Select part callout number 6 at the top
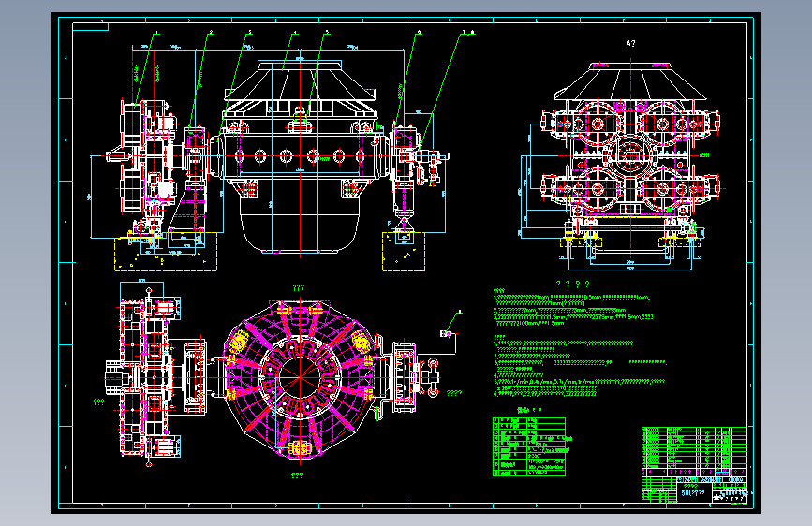The image size is (812, 526). 419,32
